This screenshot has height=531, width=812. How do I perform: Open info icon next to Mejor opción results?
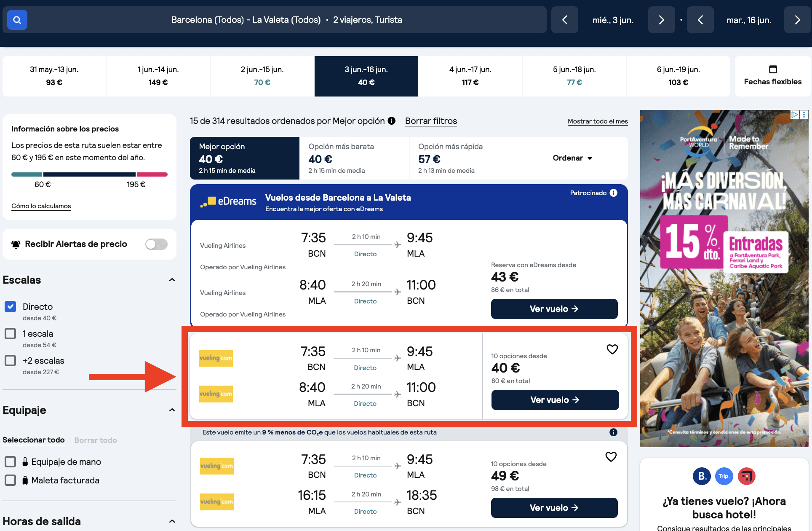(392, 121)
